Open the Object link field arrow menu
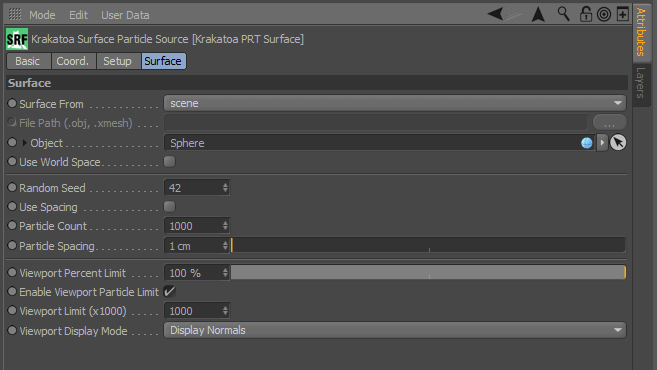The height and width of the screenshot is (370, 657). tap(602, 142)
